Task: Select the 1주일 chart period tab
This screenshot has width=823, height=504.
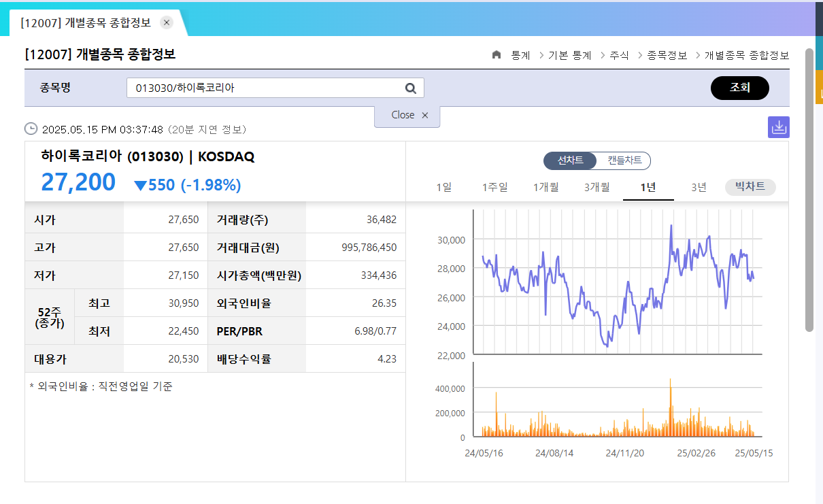Action: click(494, 187)
